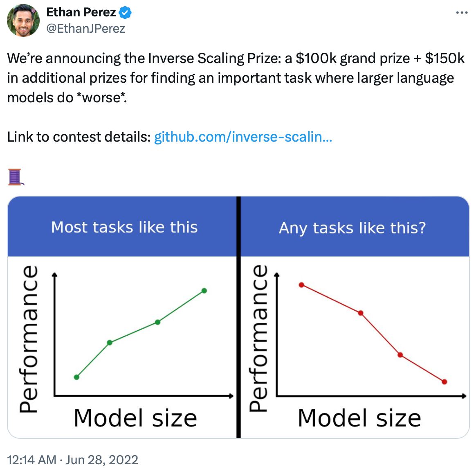Open the three-dot more options menu
The width and height of the screenshot is (476, 474).
pos(462,13)
